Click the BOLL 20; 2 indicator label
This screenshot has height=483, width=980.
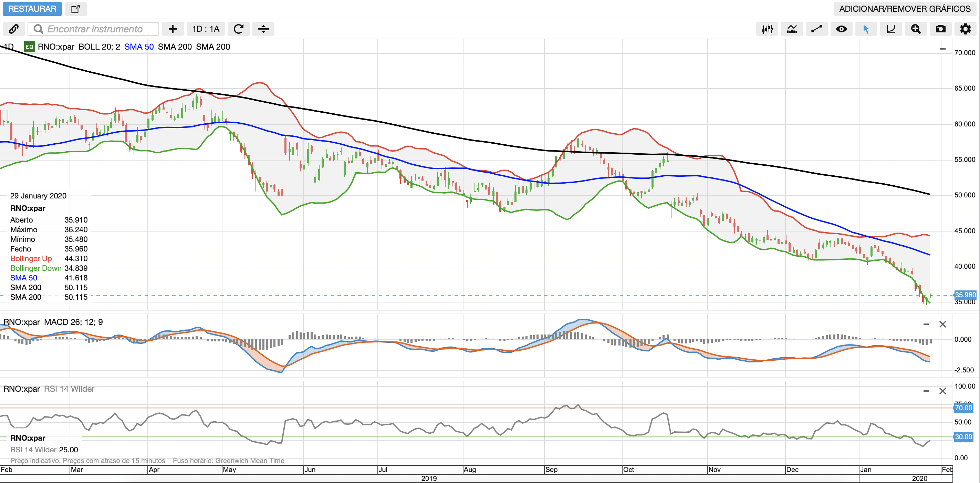99,47
